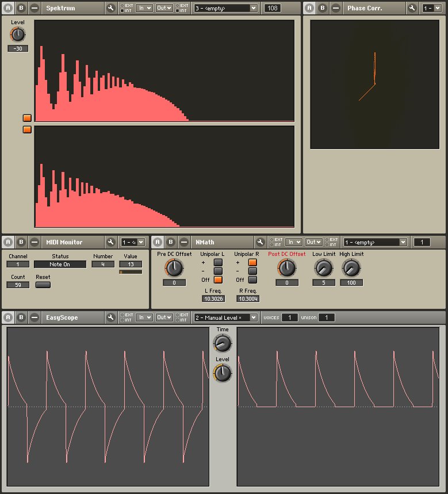This screenshot has width=448, height=494.
Task: Open EasyScope In routing dropdown
Action: [x=144, y=317]
